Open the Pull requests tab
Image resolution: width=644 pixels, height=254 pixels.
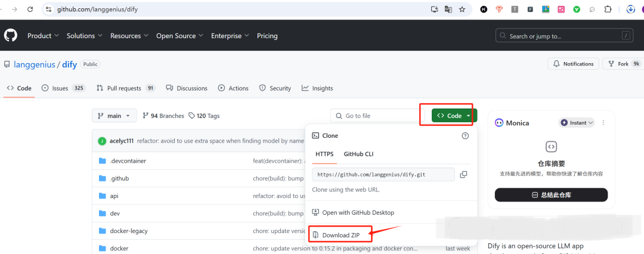click(x=126, y=88)
